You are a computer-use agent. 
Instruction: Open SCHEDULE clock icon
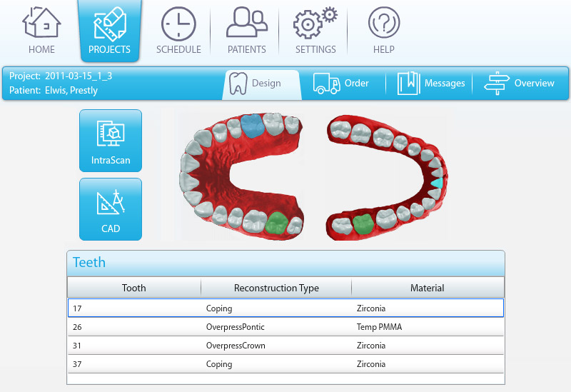178,24
